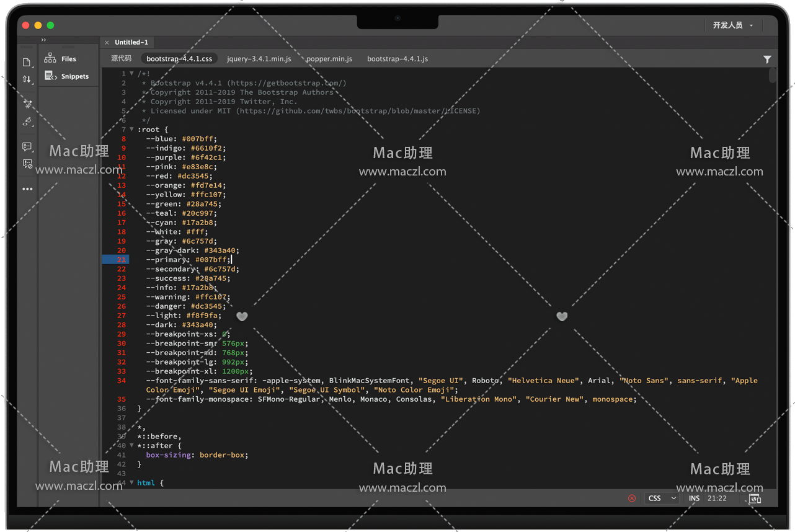This screenshot has height=532, width=795.
Task: Open the CSS language type dropdown
Action: (x=662, y=499)
